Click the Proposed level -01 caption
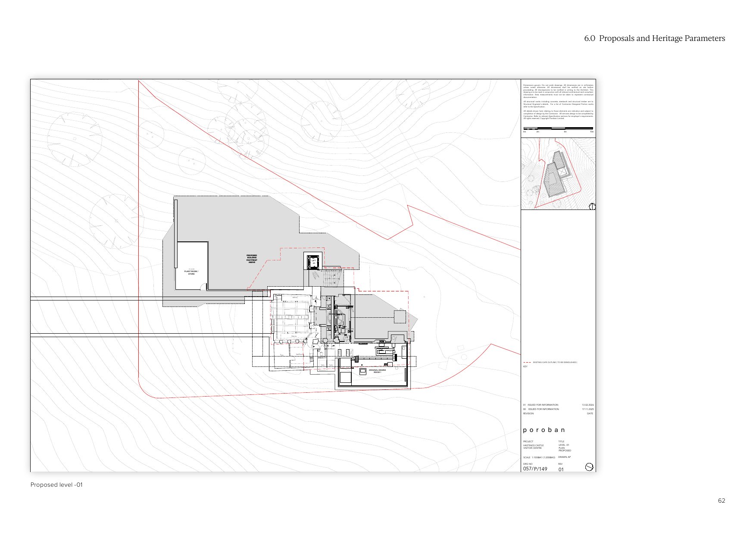 [x=56, y=485]
